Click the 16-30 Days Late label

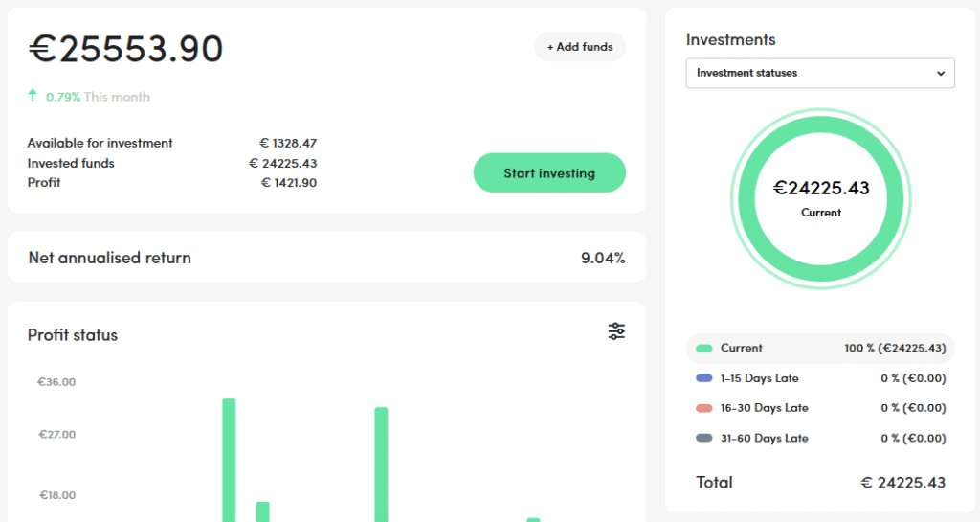pos(764,408)
